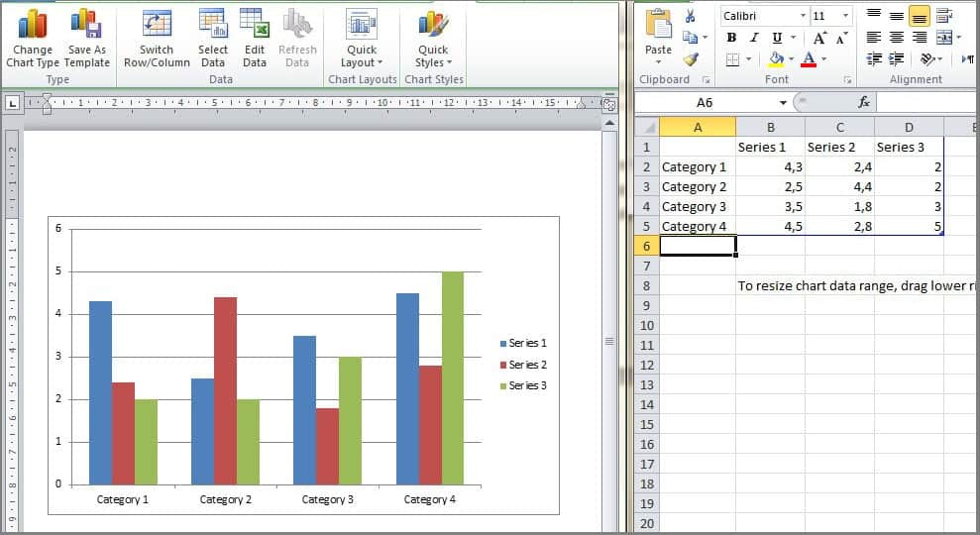This screenshot has width=980, height=535.
Task: Open the Clipboard dialog launcher
Action: (x=706, y=80)
